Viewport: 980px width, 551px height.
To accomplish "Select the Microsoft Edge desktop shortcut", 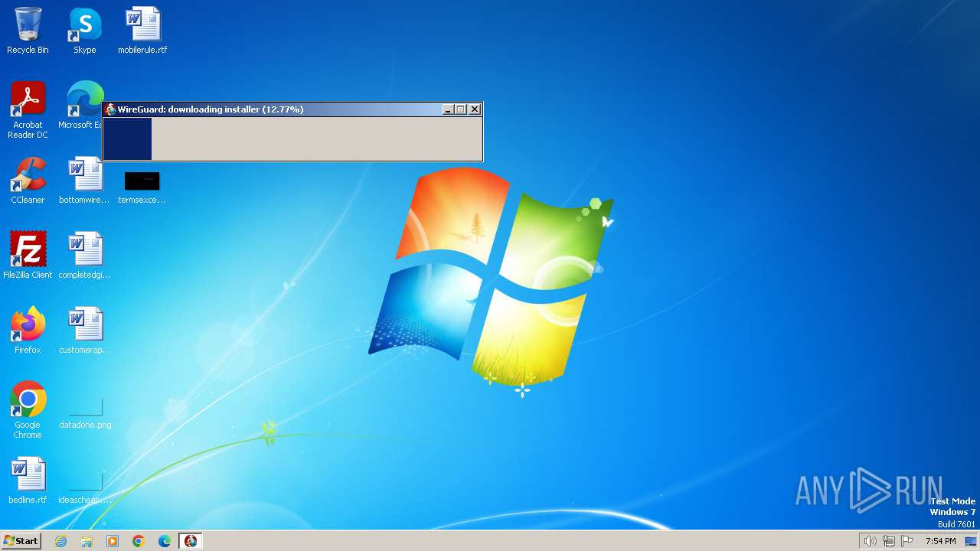I will 84,106.
